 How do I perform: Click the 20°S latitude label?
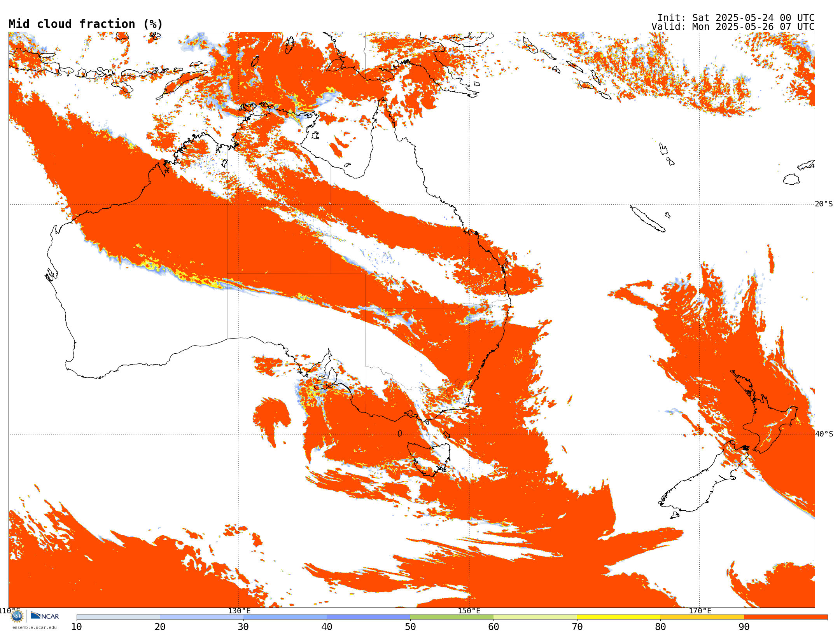point(824,204)
